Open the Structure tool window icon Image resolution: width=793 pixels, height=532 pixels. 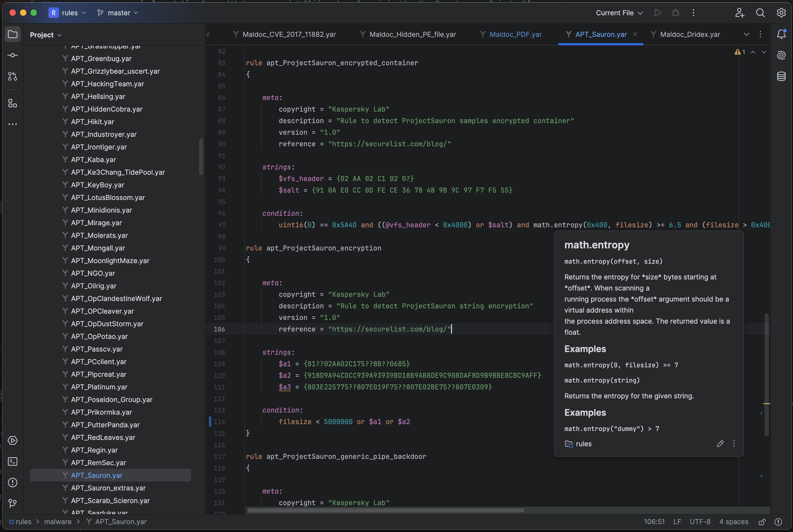(x=13, y=103)
